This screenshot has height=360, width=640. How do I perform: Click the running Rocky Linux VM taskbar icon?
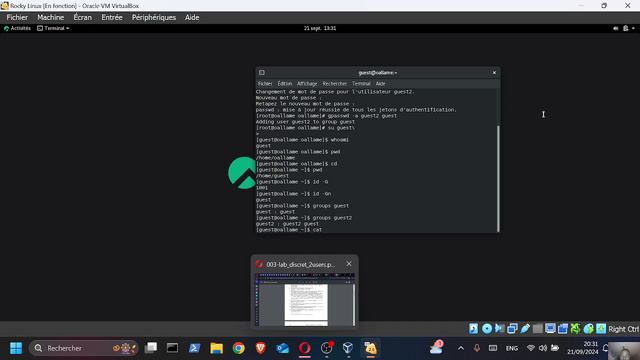click(370, 348)
